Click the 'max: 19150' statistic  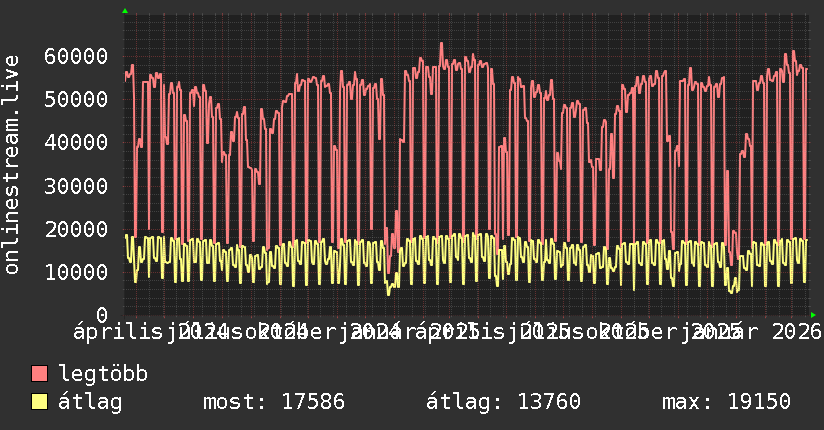pyautogui.click(x=726, y=402)
